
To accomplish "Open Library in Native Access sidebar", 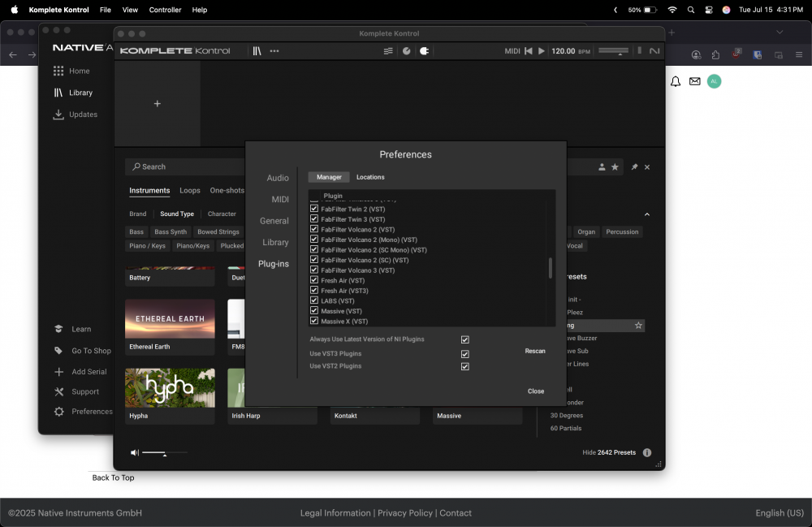I will point(73,93).
